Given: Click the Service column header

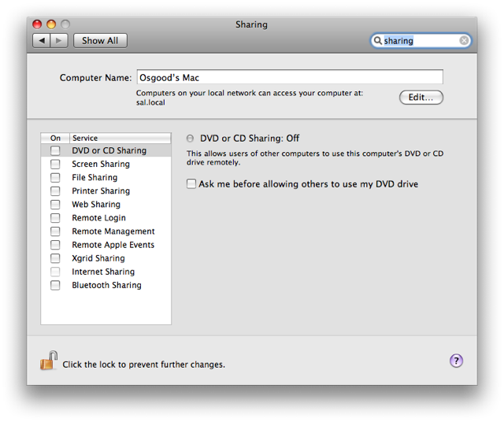Looking at the screenshot, I should (x=120, y=139).
